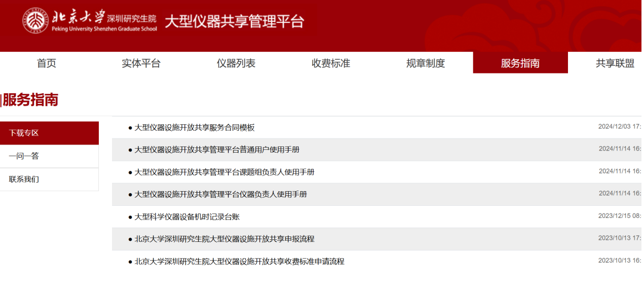Image resolution: width=644 pixels, height=288 pixels.
Task: Open the 收费标准申请流程 document link
Action: tap(239, 262)
